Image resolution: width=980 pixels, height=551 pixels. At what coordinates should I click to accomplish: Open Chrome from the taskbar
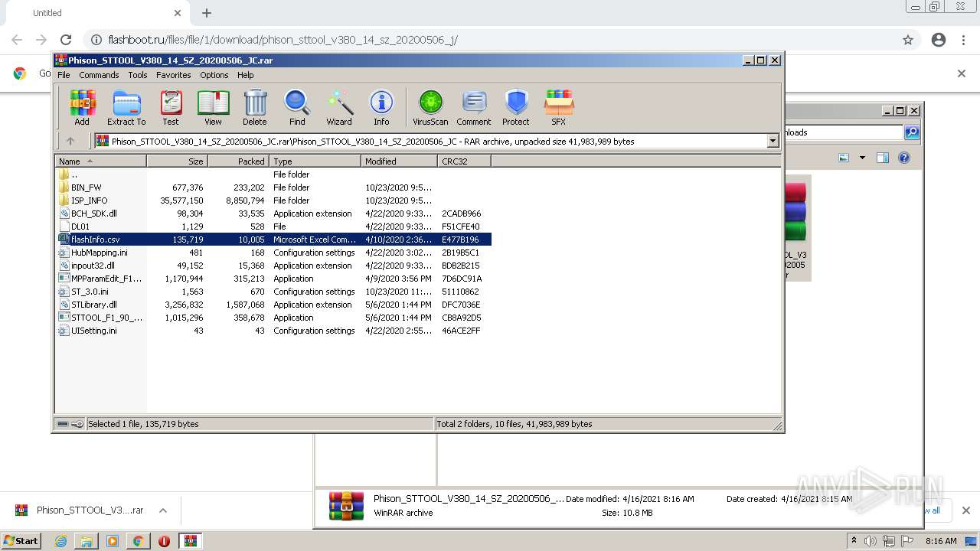point(138,541)
